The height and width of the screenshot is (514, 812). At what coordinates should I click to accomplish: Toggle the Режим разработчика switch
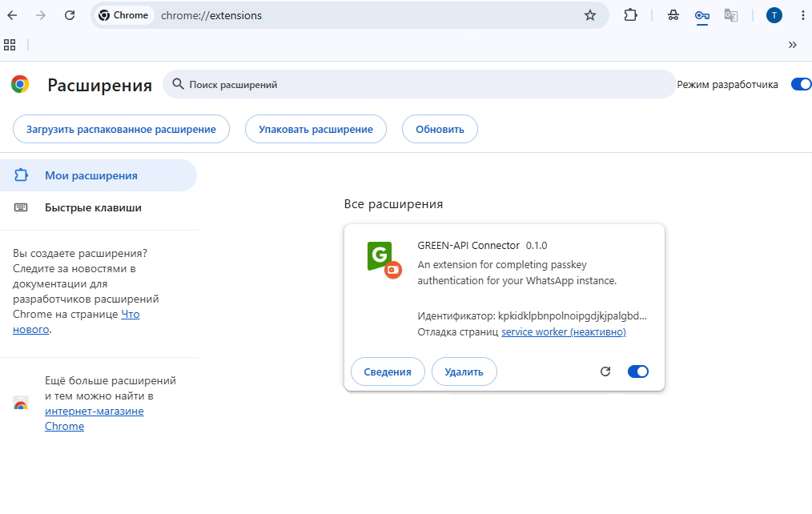click(x=801, y=84)
